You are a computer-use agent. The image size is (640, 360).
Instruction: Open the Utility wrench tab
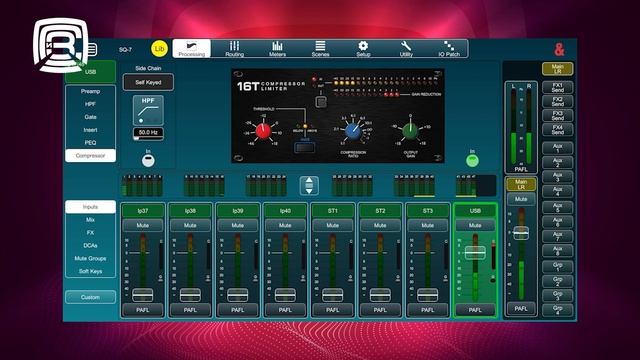[x=406, y=49]
